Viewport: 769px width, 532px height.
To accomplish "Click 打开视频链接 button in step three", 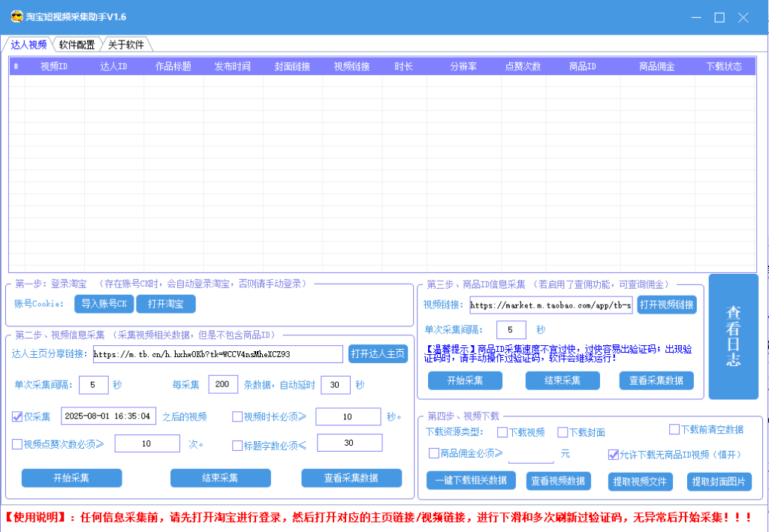I will (x=667, y=305).
